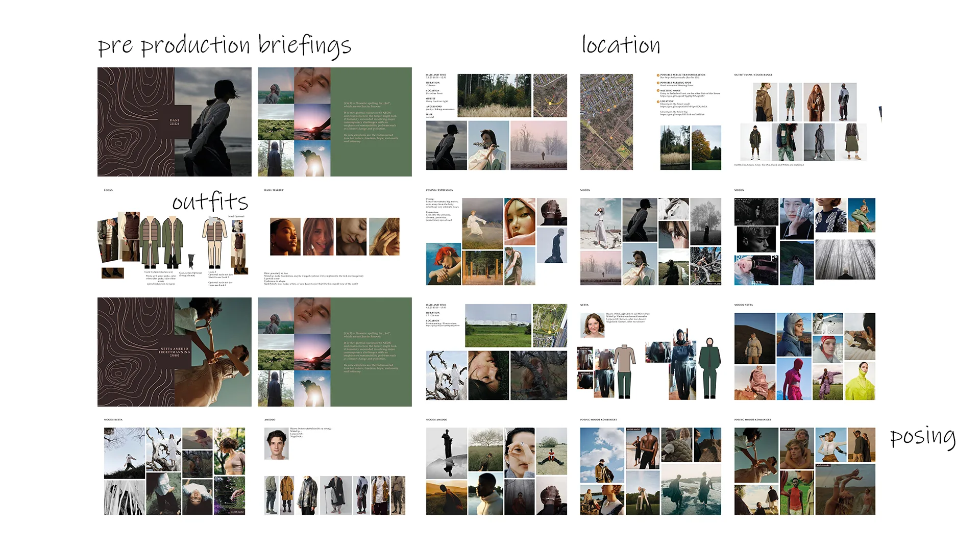Select the 'outfits' handwritten label
Image resolution: width=980 pixels, height=551 pixels.
(x=210, y=202)
